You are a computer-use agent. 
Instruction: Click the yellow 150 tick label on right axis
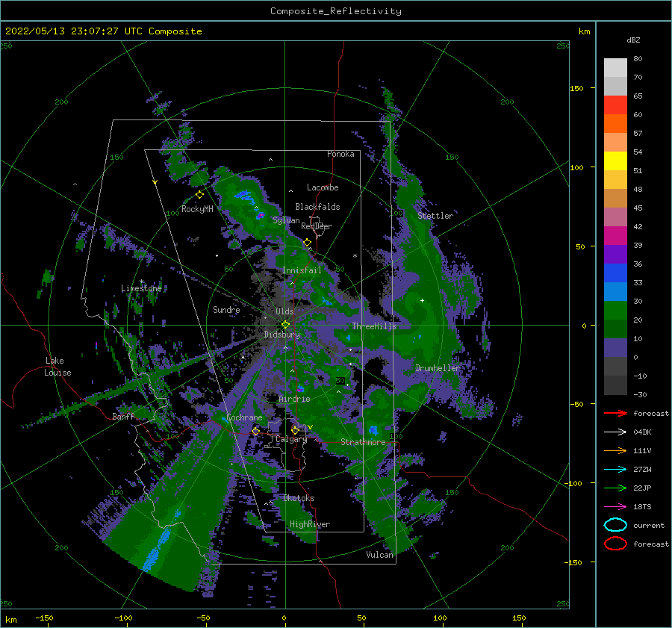click(576, 88)
